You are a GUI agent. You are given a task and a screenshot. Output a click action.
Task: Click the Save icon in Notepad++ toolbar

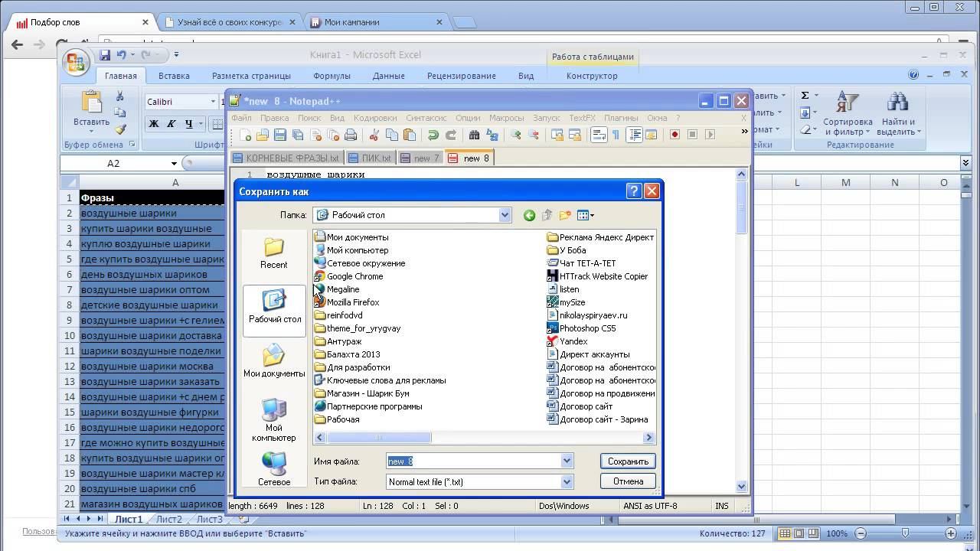280,135
